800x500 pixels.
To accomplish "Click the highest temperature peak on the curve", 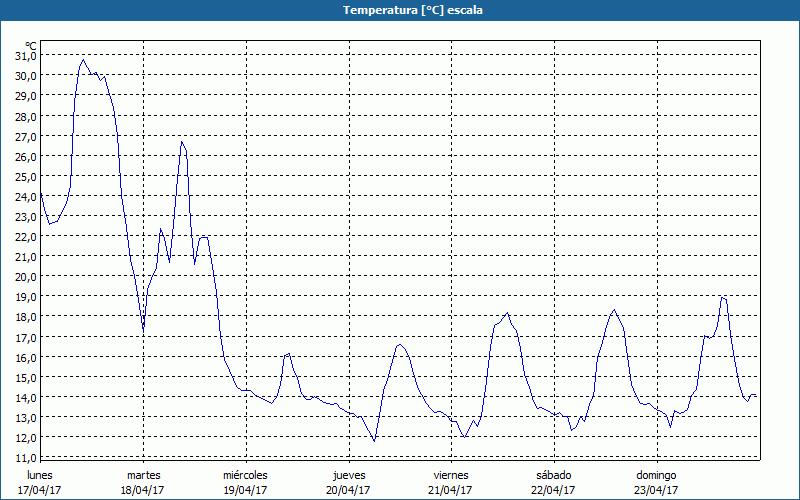I will click(83, 60).
